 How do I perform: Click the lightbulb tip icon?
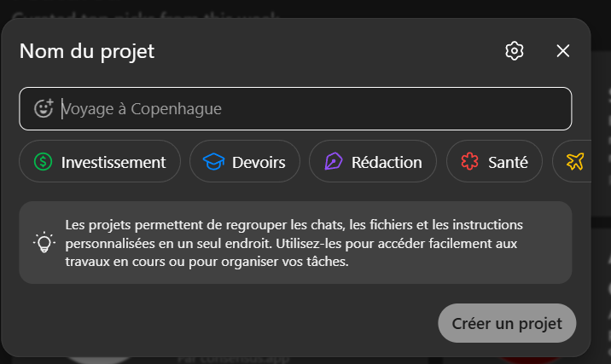[44, 242]
